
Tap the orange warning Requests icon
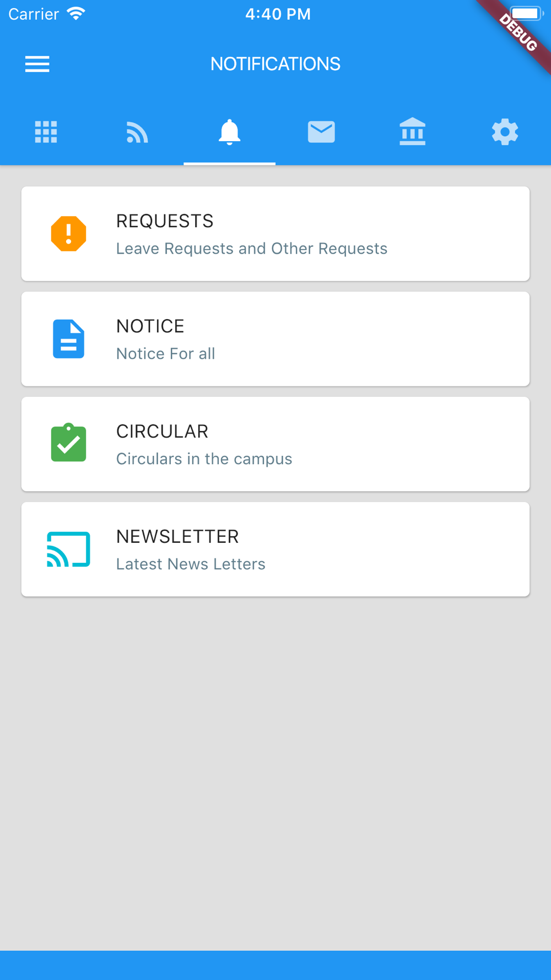pos(68,234)
